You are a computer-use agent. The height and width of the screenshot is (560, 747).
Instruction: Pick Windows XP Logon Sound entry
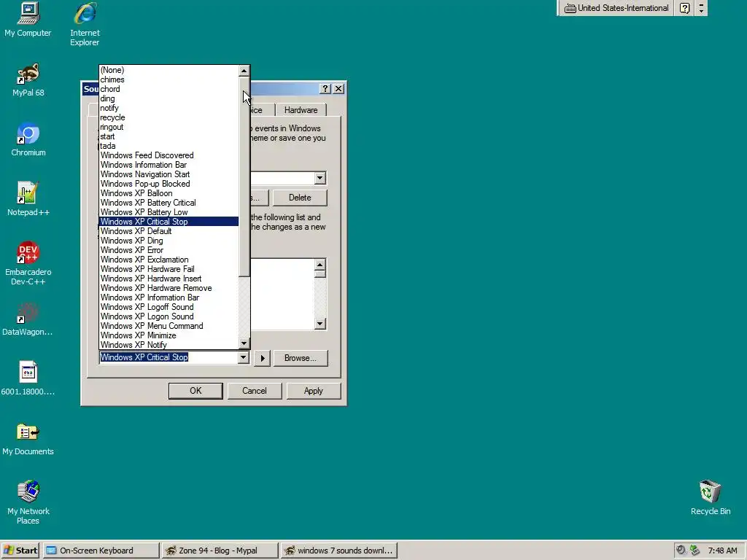[x=169, y=316]
